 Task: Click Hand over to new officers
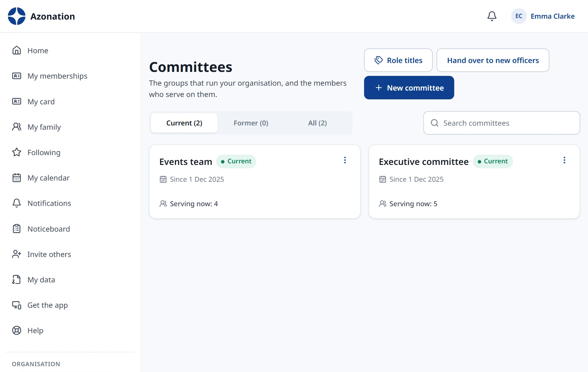click(493, 60)
